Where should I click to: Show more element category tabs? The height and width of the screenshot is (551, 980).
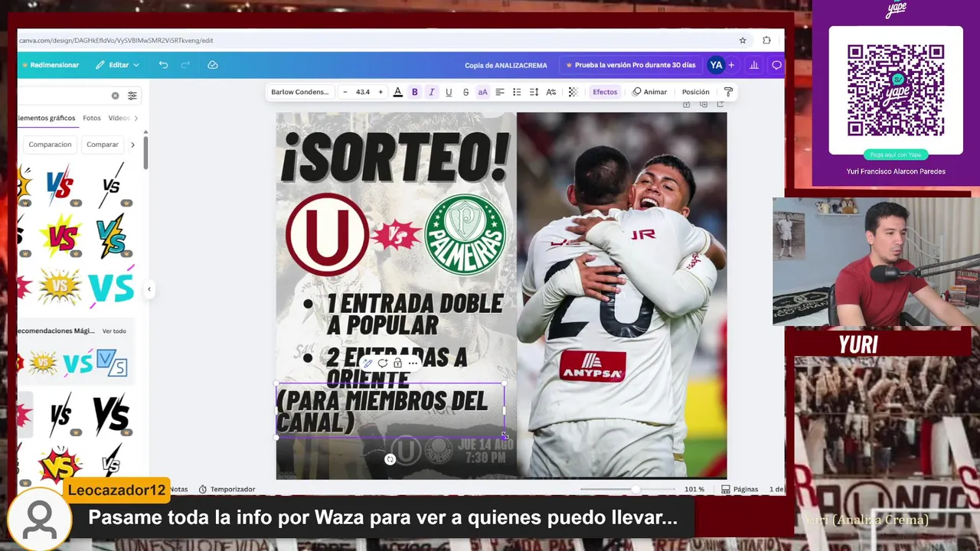coord(136,118)
